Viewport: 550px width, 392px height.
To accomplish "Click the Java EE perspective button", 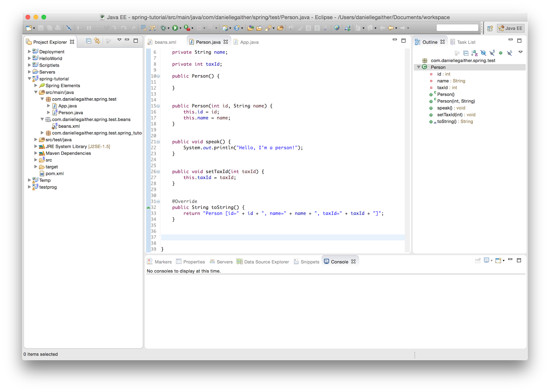I will pos(511,28).
